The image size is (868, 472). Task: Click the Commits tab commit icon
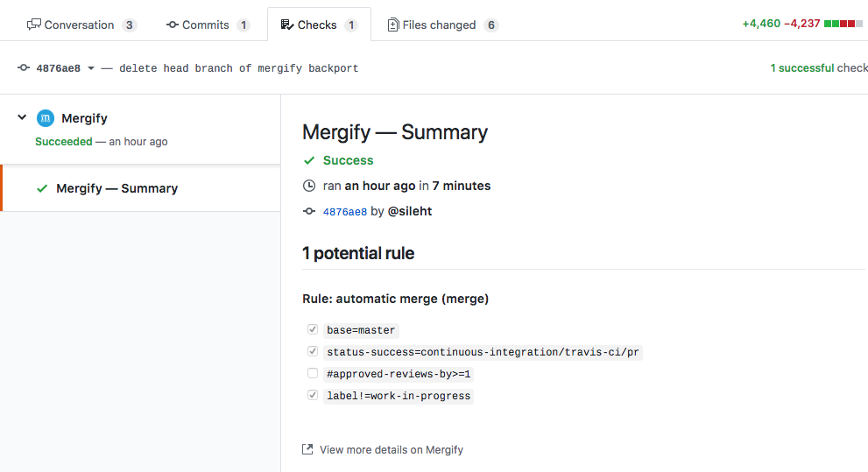[173, 25]
